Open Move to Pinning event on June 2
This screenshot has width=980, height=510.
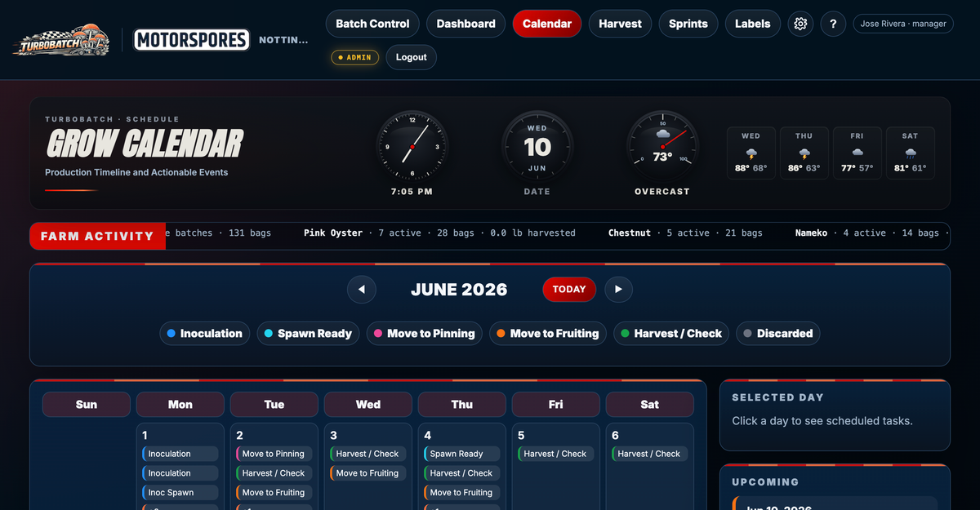pyautogui.click(x=274, y=454)
